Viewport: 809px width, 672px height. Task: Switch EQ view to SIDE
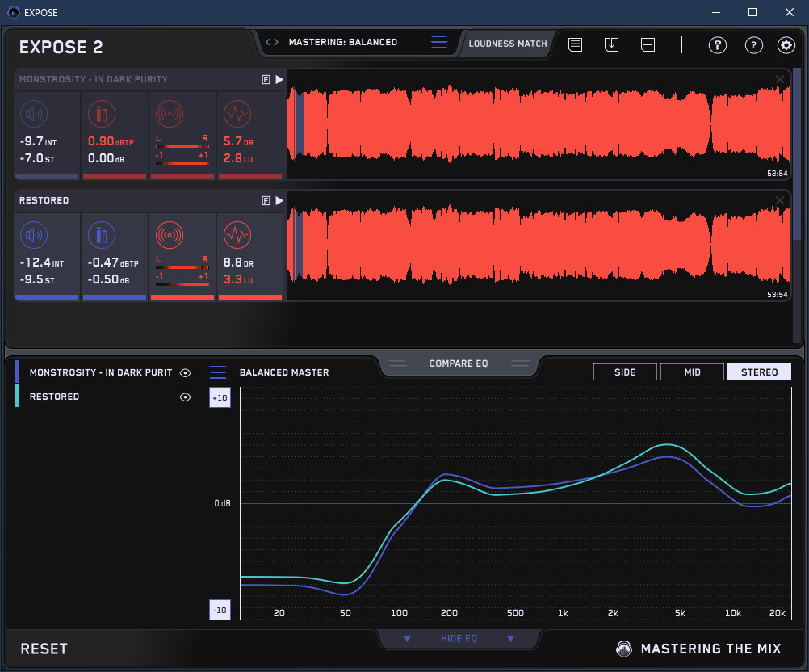[625, 372]
